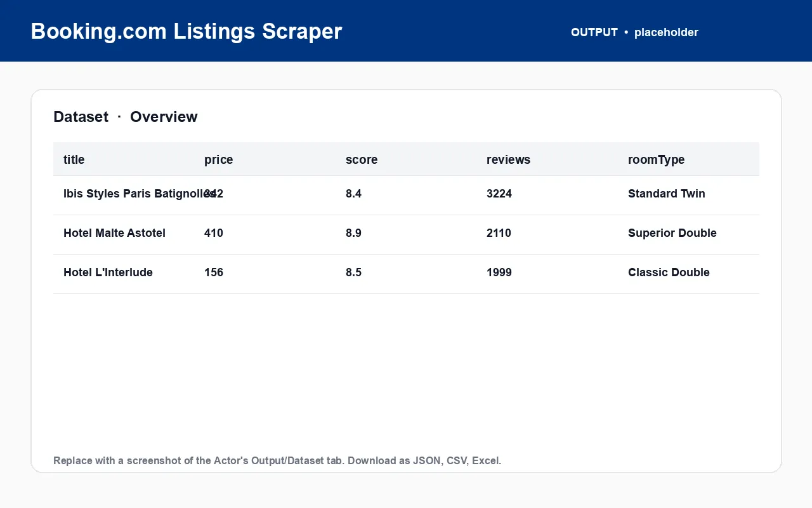Click the Booking.com Listings Scraper title
The width and height of the screenshot is (812, 508).
click(186, 31)
